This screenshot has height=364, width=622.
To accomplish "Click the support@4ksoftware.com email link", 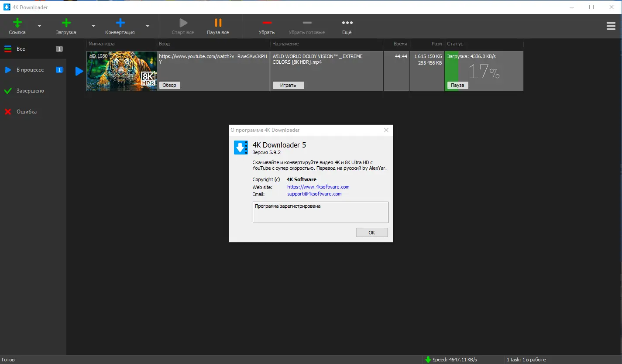I will (314, 194).
